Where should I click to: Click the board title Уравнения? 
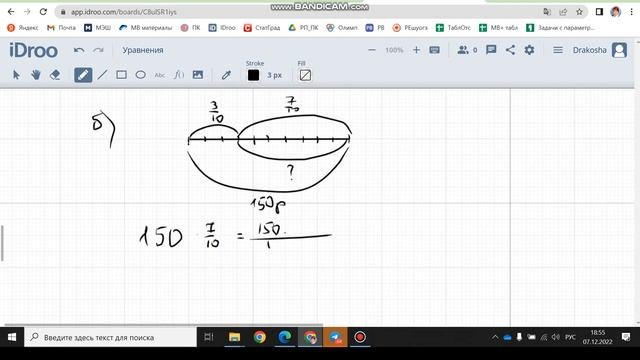click(x=143, y=50)
